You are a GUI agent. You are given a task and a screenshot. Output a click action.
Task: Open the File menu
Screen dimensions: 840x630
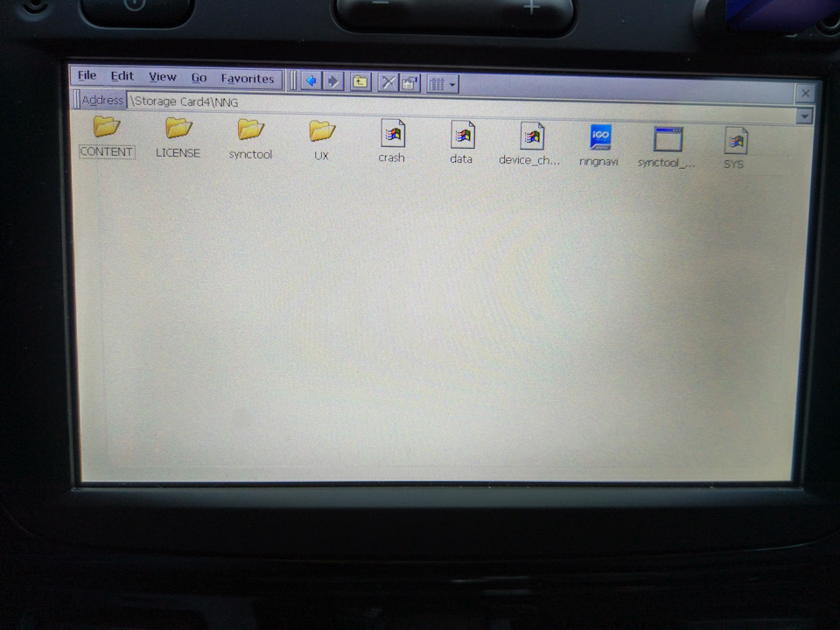(x=87, y=76)
